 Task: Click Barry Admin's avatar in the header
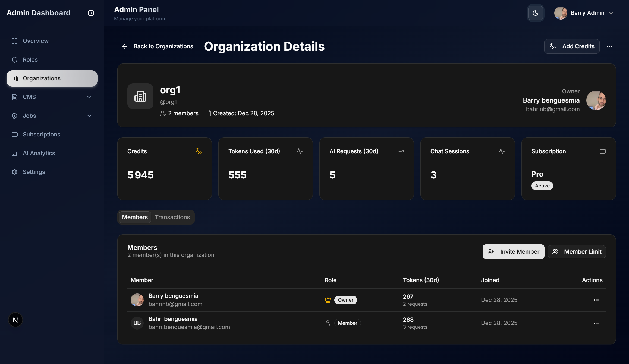[561, 13]
